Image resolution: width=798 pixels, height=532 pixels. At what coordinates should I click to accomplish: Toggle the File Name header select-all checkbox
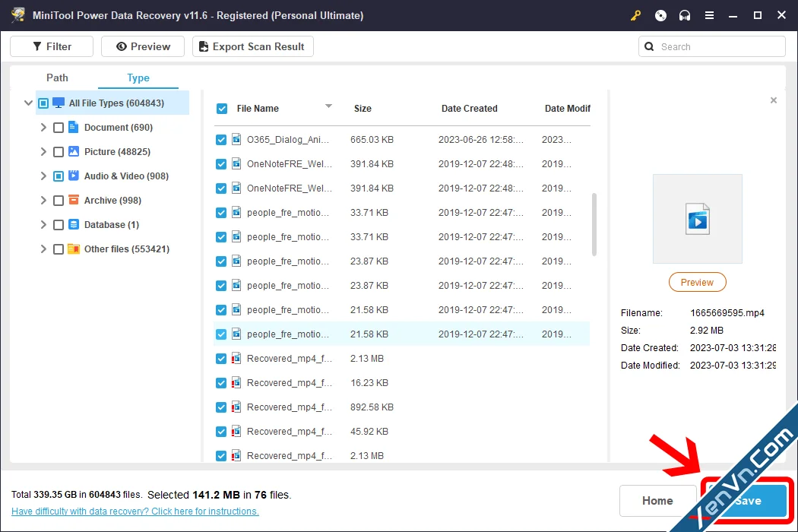[x=221, y=109]
